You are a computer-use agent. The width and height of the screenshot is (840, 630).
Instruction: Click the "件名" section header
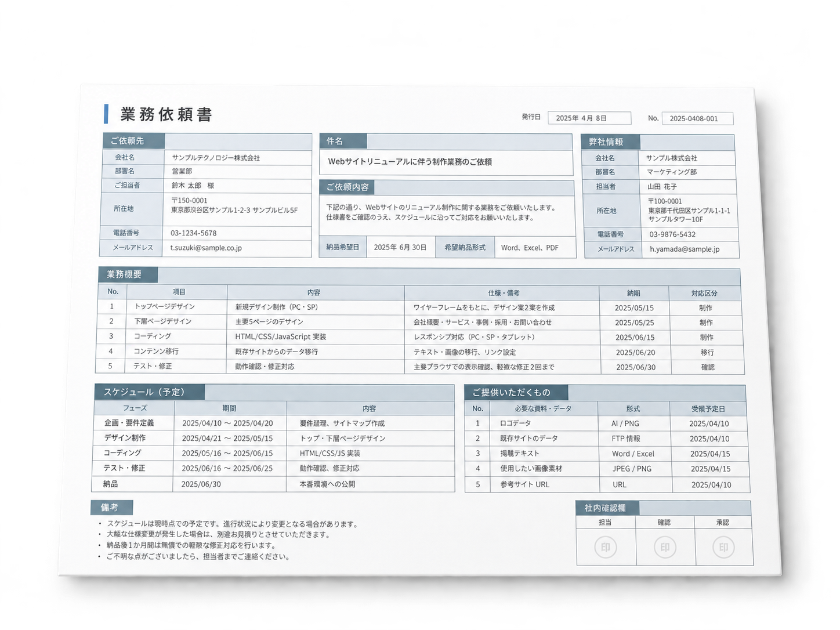click(343, 141)
